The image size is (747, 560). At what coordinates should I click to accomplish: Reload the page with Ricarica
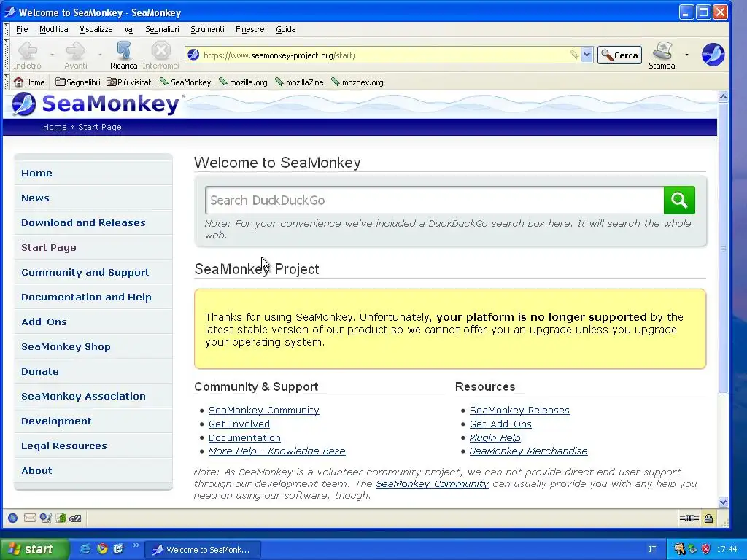pos(123,55)
